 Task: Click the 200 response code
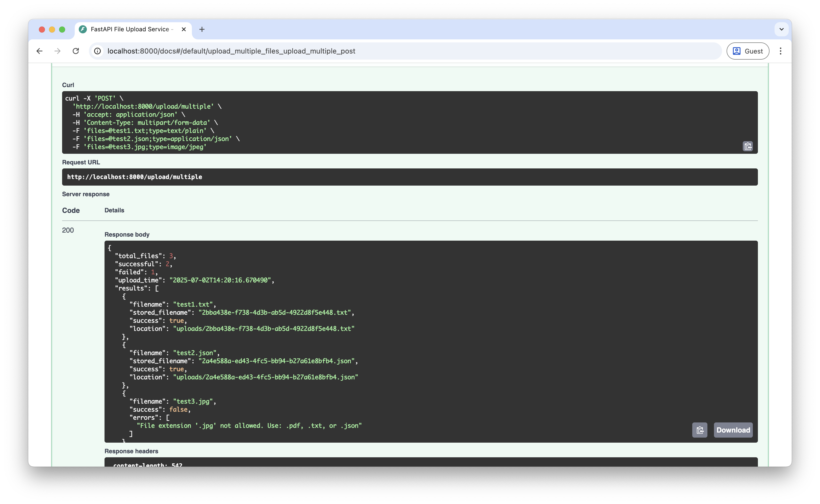[x=68, y=230]
